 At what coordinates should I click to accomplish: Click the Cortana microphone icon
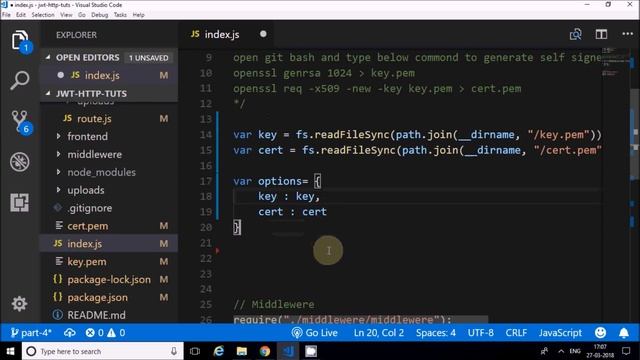174,351
